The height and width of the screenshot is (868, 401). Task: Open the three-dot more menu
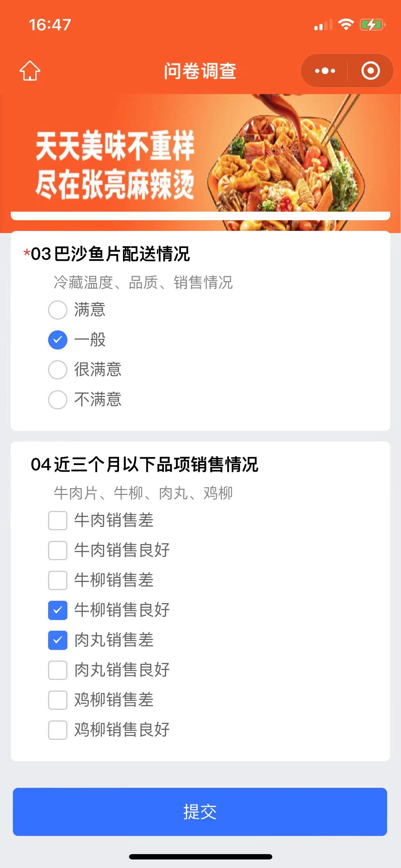[325, 71]
